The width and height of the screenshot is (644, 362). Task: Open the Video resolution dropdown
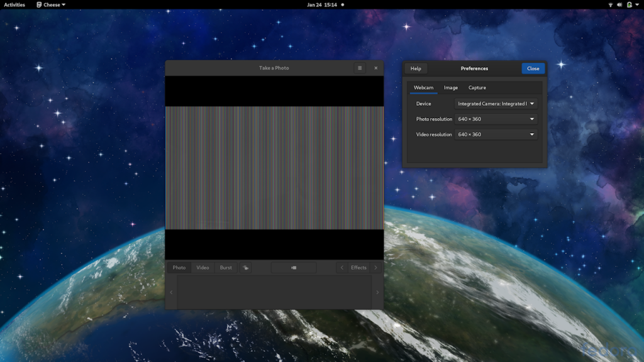[x=496, y=134]
